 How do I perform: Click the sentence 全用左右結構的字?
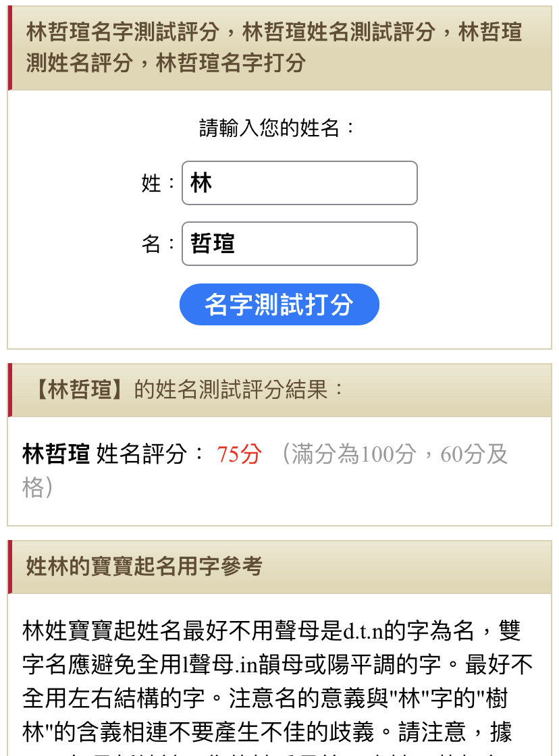[x=122, y=697]
